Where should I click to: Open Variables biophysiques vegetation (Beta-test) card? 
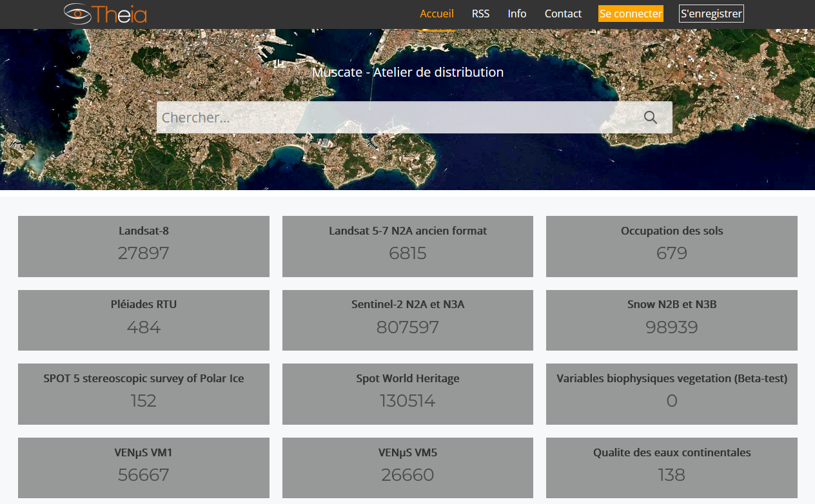[x=672, y=394]
